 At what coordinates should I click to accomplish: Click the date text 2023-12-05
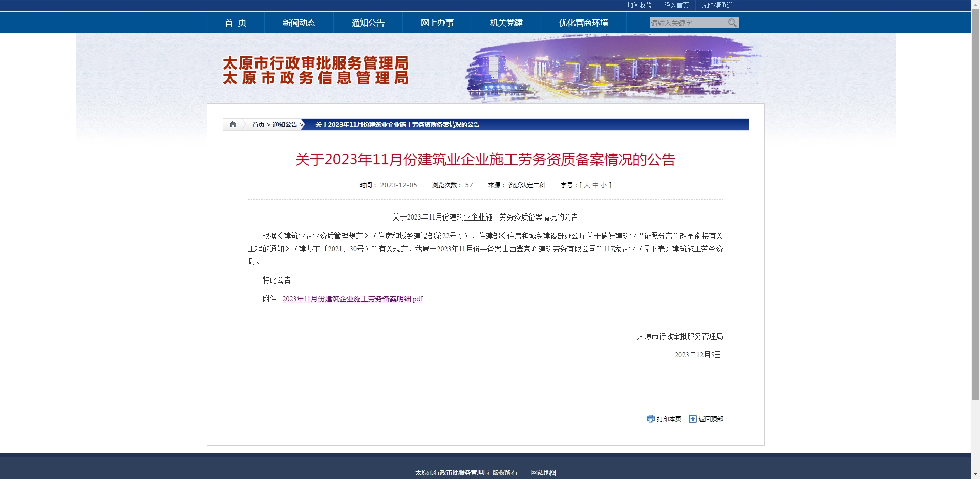coord(398,185)
